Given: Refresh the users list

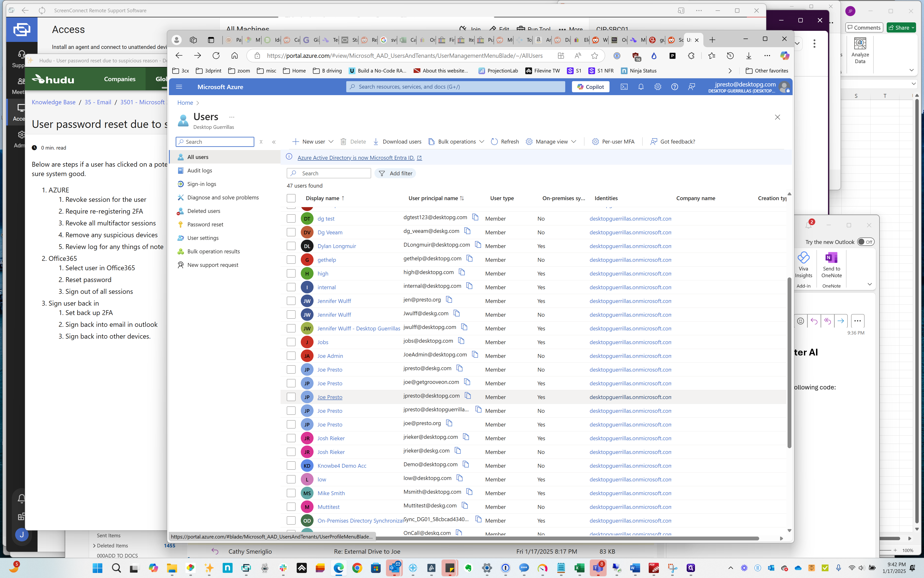Looking at the screenshot, I should [x=505, y=141].
